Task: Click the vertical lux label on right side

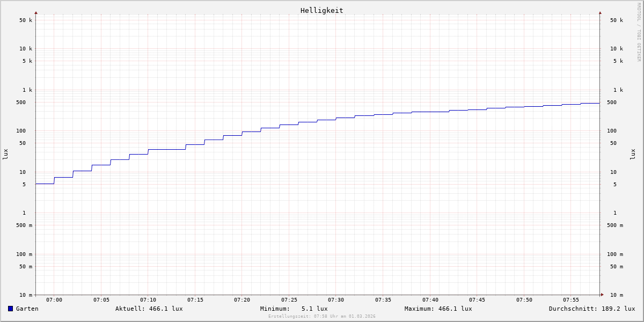Action: [633, 154]
